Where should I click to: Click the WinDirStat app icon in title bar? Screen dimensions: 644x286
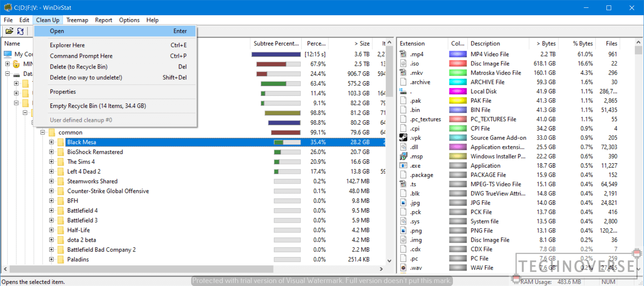(8, 7)
